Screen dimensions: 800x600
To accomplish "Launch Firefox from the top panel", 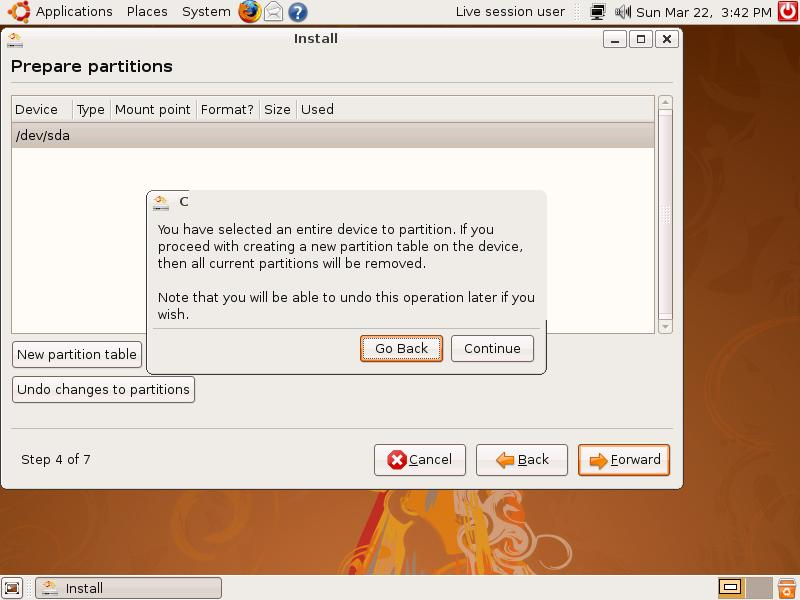I will pyautogui.click(x=249, y=11).
